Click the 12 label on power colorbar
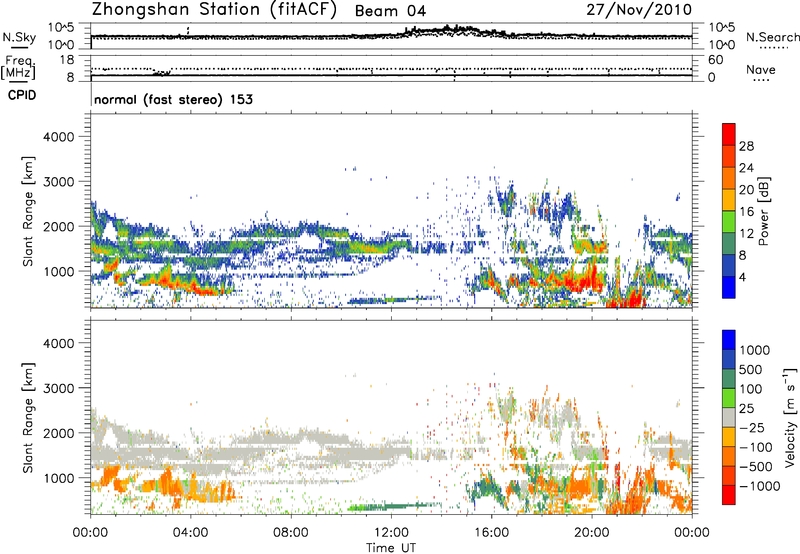Viewport: 800px width, 554px height. [x=746, y=234]
